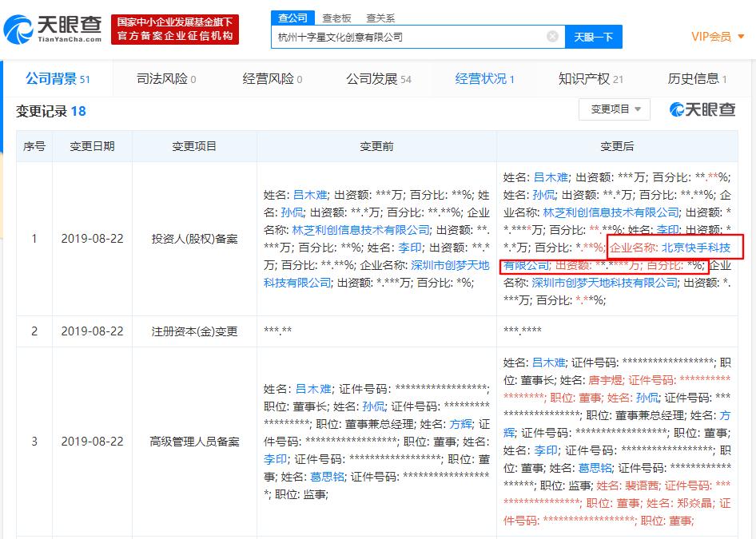
Task: Click the 天眼一下 search button
Action: [594, 37]
